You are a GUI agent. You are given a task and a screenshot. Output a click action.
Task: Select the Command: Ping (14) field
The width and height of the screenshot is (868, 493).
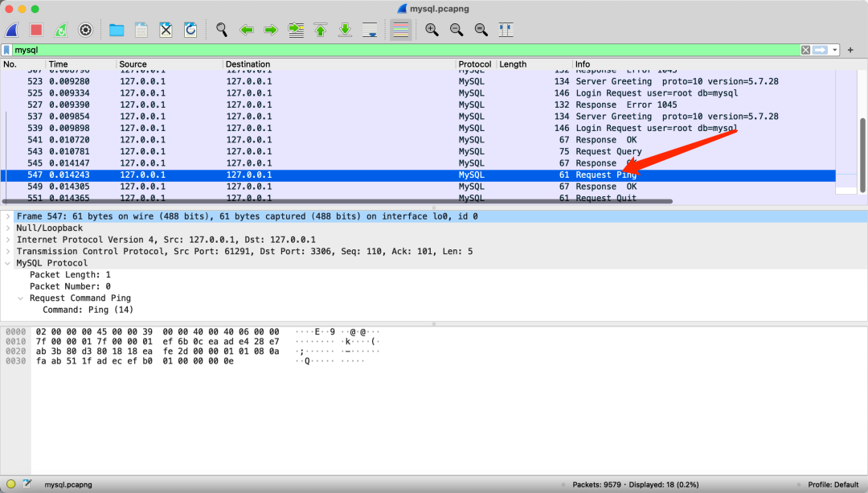(x=88, y=310)
